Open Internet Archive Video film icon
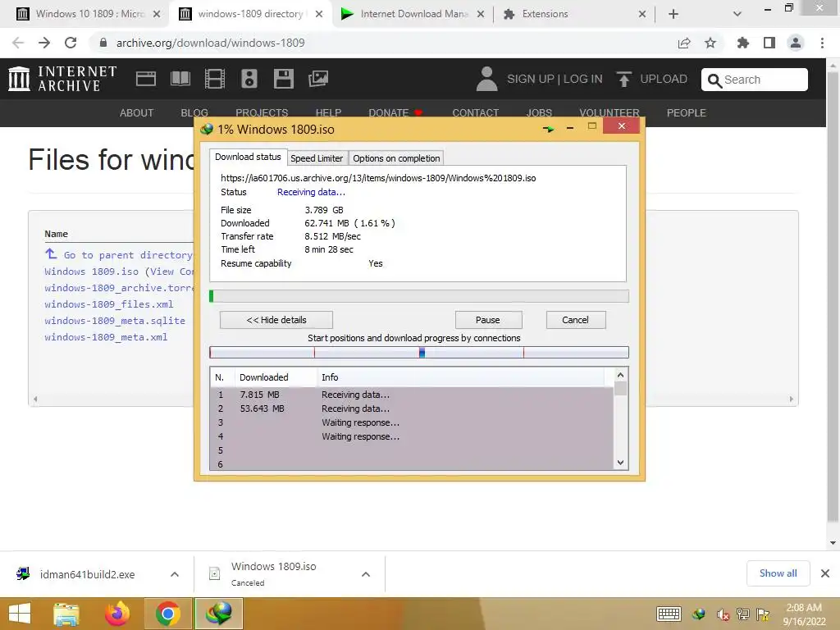The width and height of the screenshot is (840, 630). coord(215,79)
